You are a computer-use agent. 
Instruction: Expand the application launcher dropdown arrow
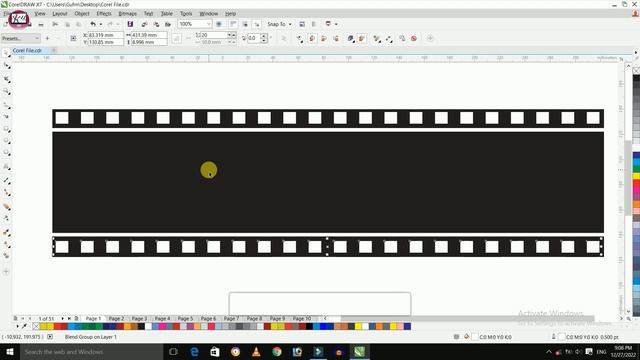tap(336, 24)
